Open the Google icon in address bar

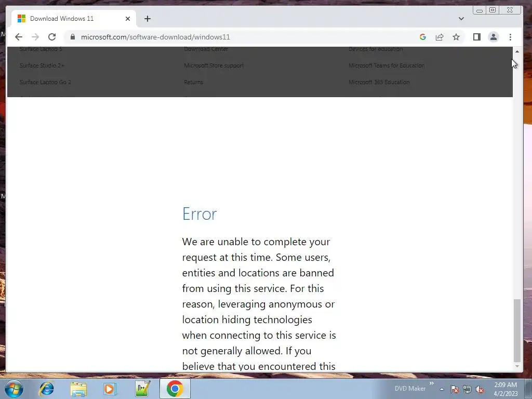[x=423, y=37]
